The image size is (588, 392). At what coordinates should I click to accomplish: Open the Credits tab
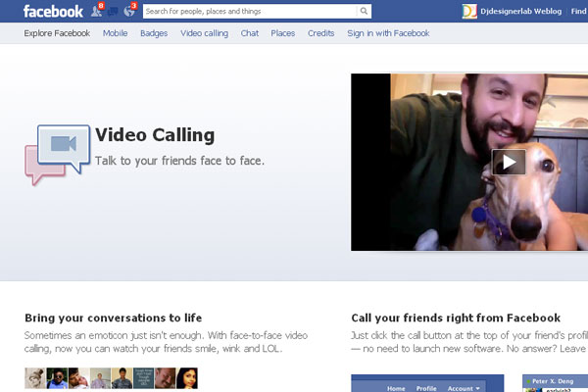coord(321,33)
